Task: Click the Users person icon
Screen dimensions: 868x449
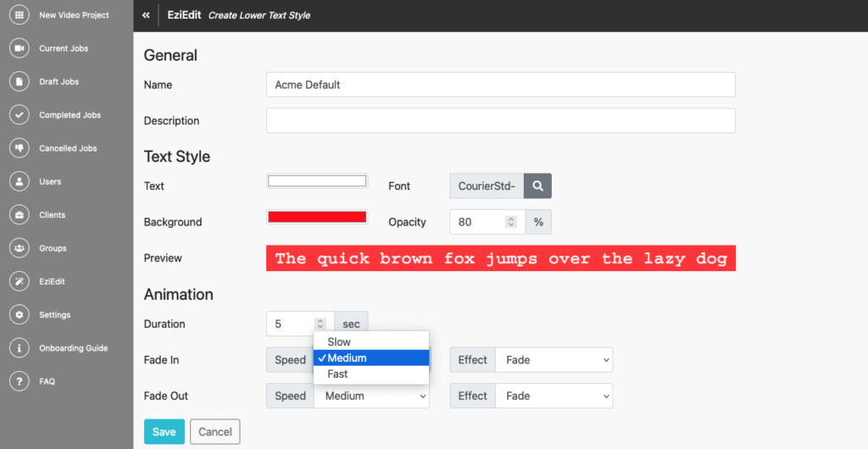Action: coord(19,181)
